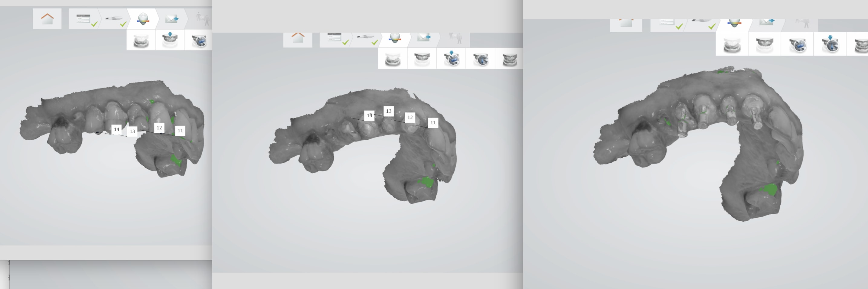The width and height of the screenshot is (868, 289).
Task: Select the abutment scan icon with blue arrow in the right window
Action: [830, 44]
